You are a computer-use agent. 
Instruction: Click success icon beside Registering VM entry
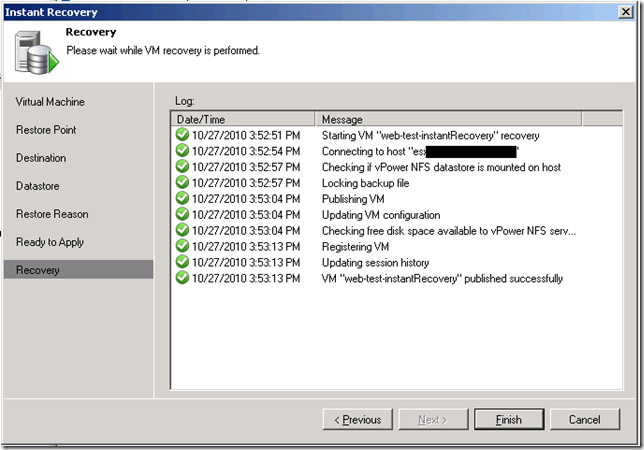click(x=181, y=246)
